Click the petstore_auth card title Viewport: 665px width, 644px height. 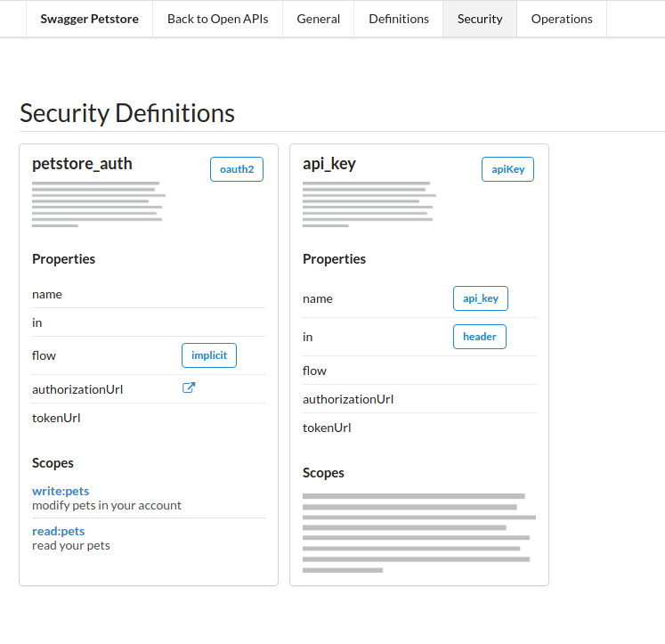point(82,164)
